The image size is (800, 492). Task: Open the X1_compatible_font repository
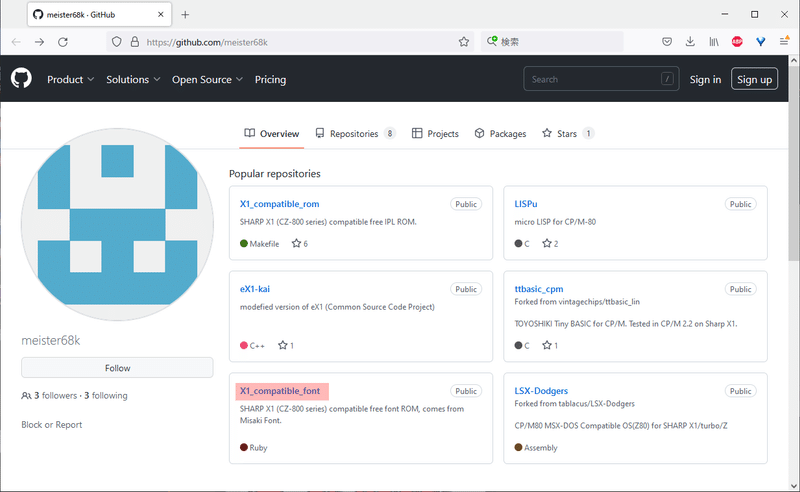coord(280,391)
